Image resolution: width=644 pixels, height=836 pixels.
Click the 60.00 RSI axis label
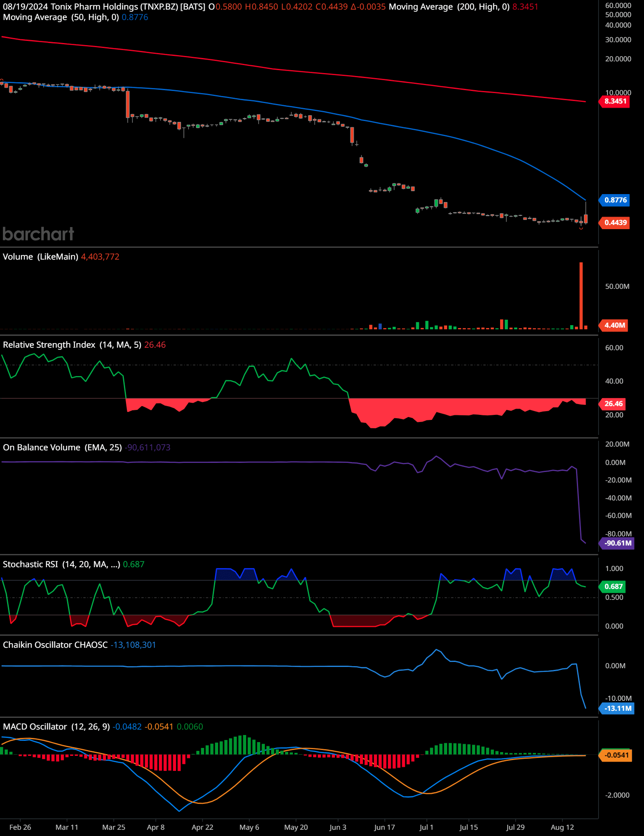click(x=614, y=348)
